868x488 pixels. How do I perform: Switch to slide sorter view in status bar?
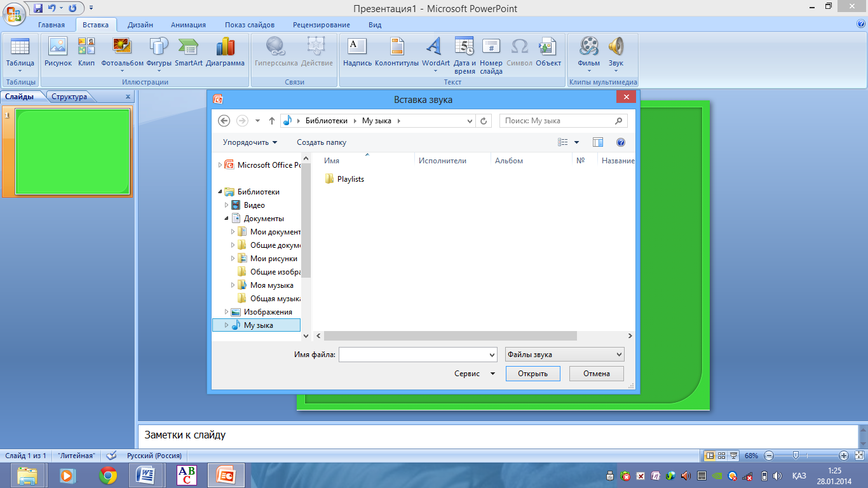coord(722,456)
